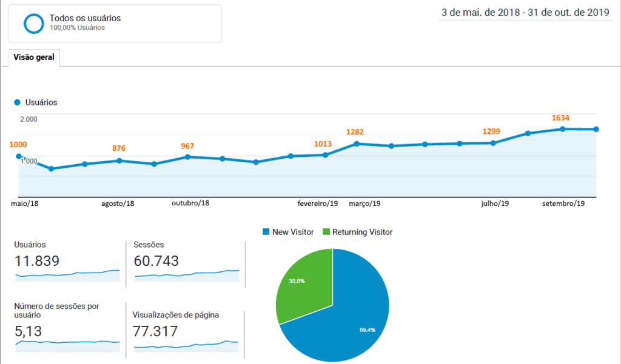This screenshot has width=621, height=364.
Task: Click the green Returning Visitor legend square
Action: [326, 232]
